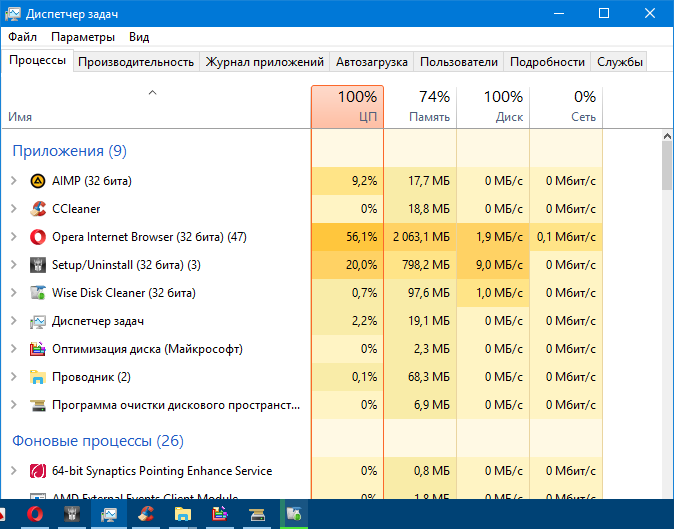Select the CCleaner icon in the list
The width and height of the screenshot is (674, 529).
click(x=38, y=209)
